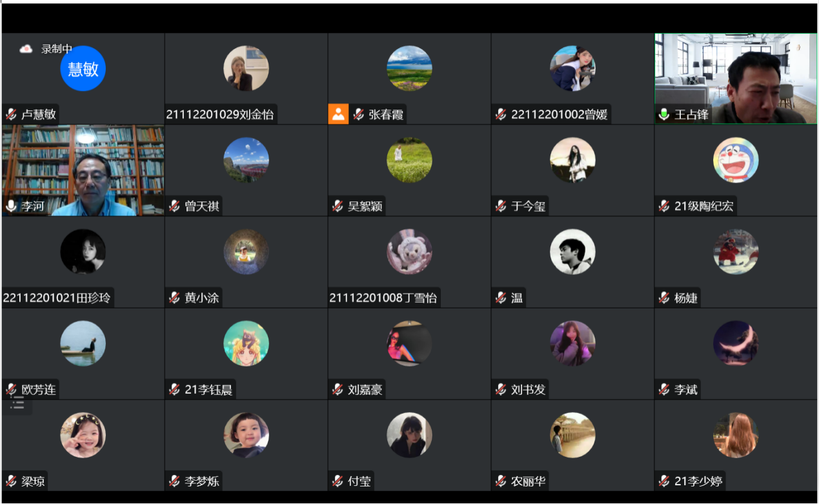This screenshot has width=819, height=504.
Task: Click the 21112201029刘金怡 name label
Action: tap(220, 115)
